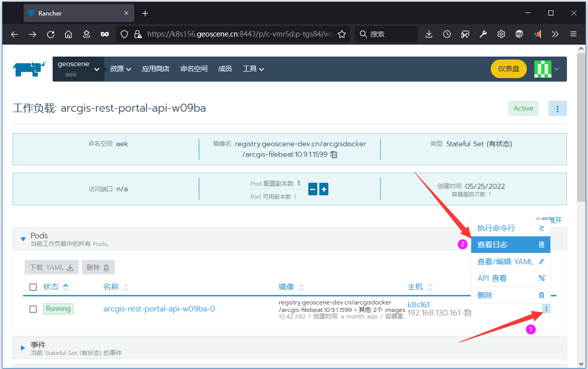
Task: Check the select-all checkbox in Pods table
Action: (33, 287)
